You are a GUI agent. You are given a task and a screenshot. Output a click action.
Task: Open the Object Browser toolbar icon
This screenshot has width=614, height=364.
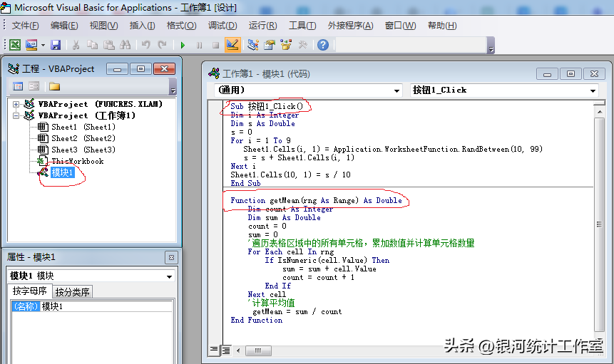pyautogui.click(x=286, y=45)
